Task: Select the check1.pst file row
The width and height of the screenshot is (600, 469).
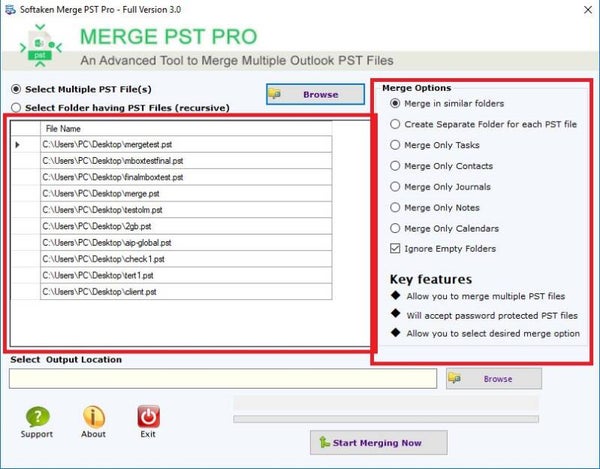Action: coord(186,259)
